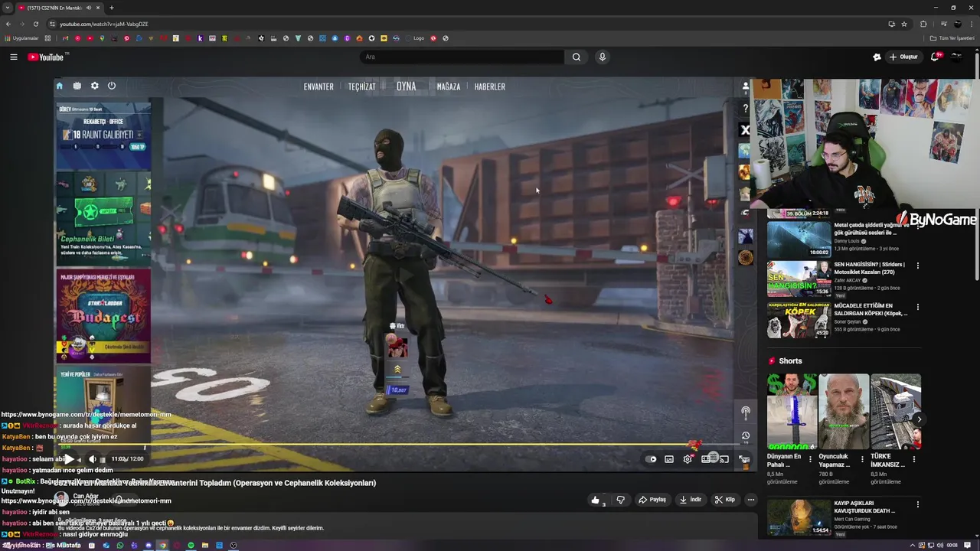Click the address bar URL
Viewport: 980px width, 551px height.
pos(104,24)
